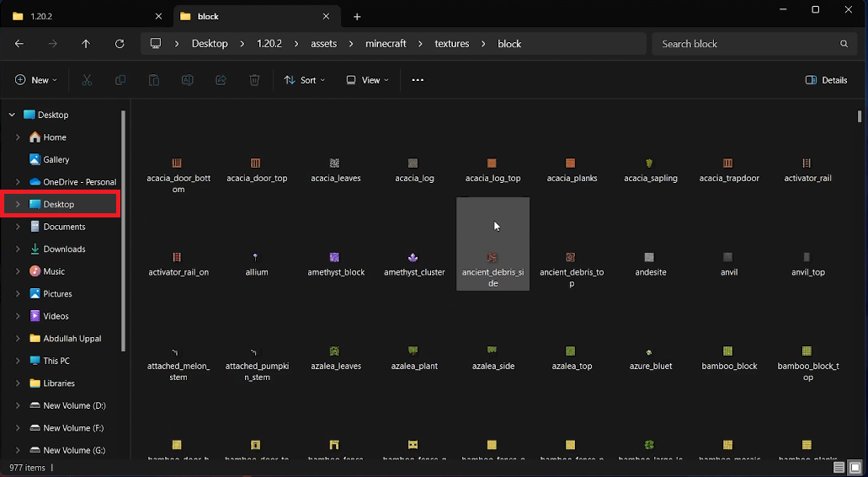This screenshot has width=868, height=477.
Task: Click the Paste clipboard icon
Action: (x=153, y=80)
